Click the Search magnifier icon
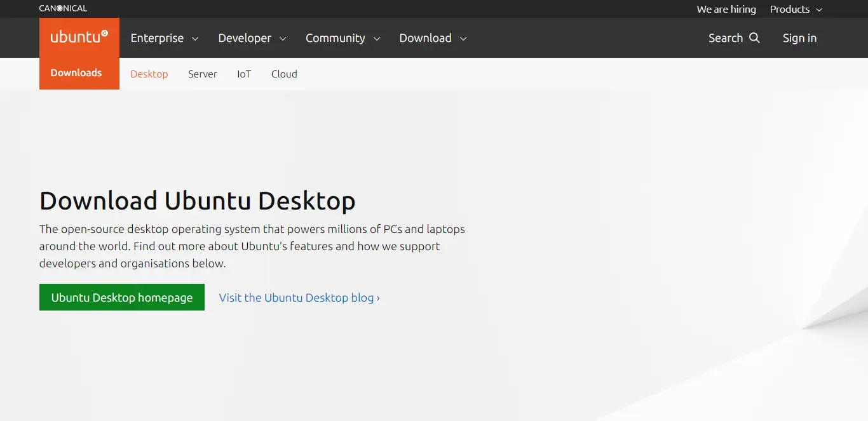This screenshot has height=421, width=868. point(754,38)
